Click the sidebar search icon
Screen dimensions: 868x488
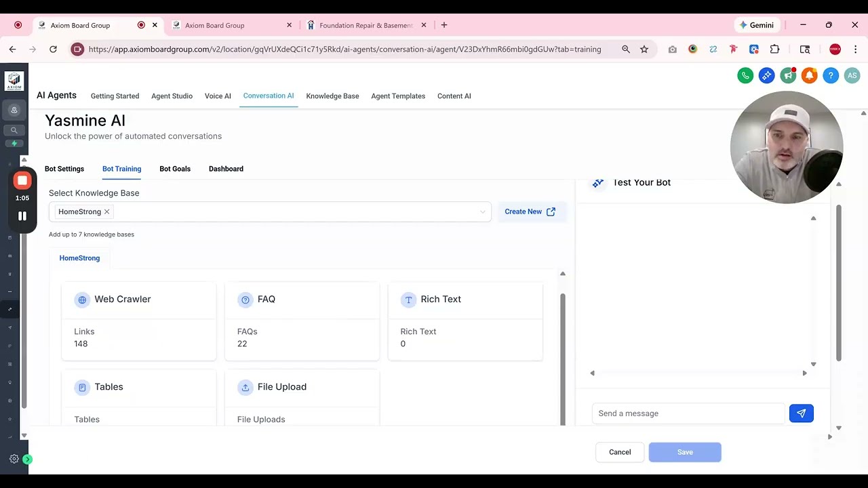[14, 130]
